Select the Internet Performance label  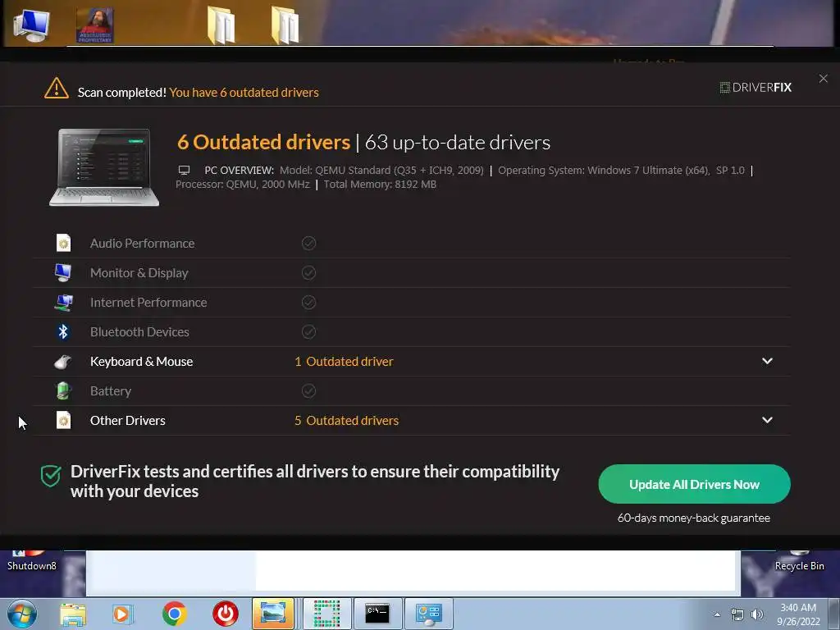click(148, 302)
